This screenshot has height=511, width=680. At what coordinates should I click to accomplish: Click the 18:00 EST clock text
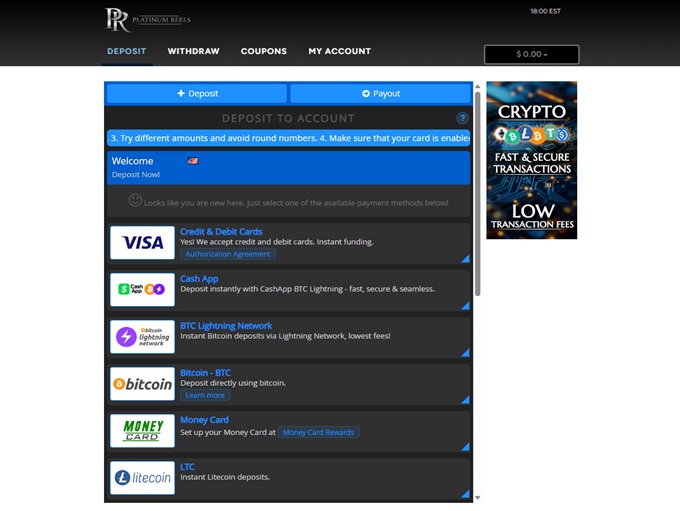click(546, 11)
